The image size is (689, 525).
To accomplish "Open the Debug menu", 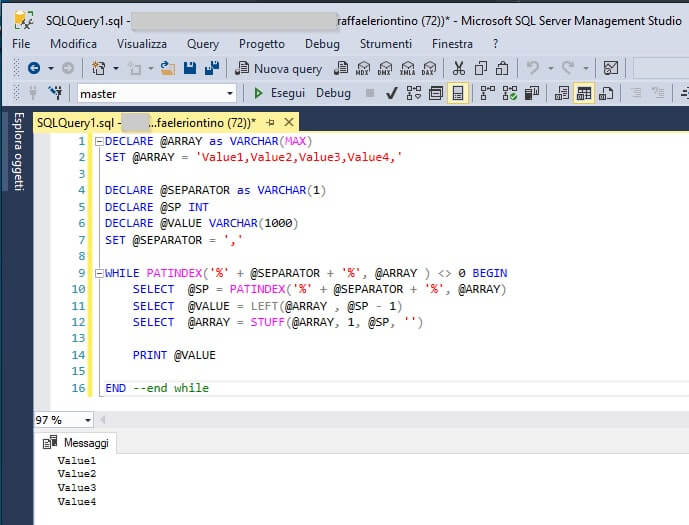I will [322, 44].
